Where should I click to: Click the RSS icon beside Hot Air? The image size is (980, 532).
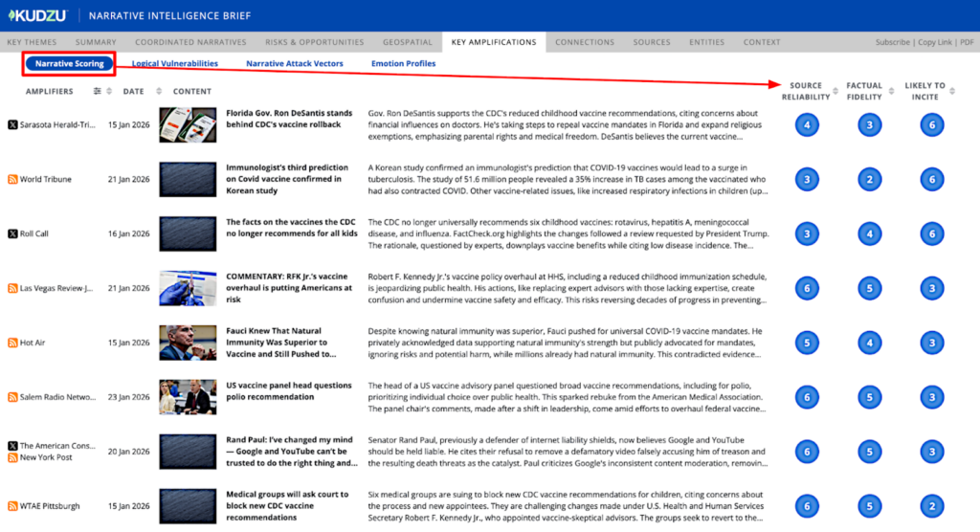(12, 343)
